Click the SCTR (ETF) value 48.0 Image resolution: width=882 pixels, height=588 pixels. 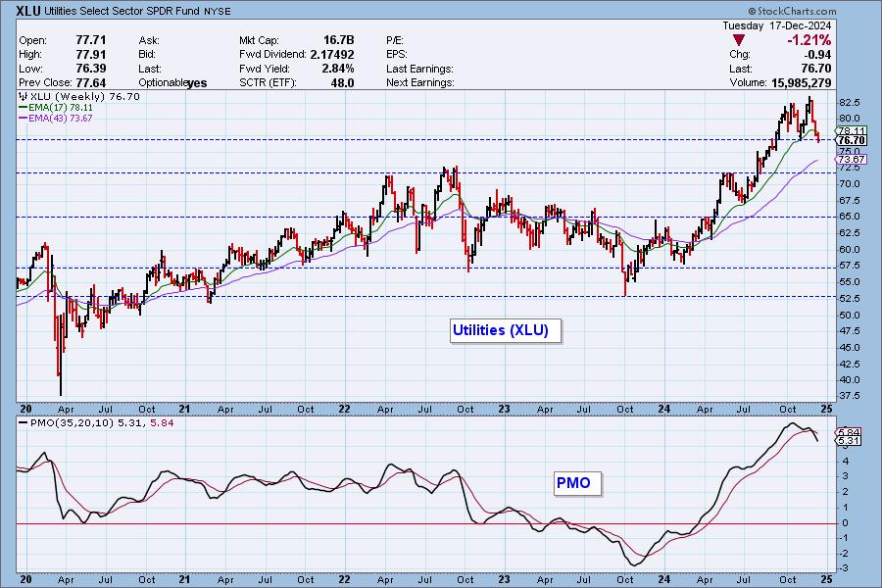click(343, 82)
